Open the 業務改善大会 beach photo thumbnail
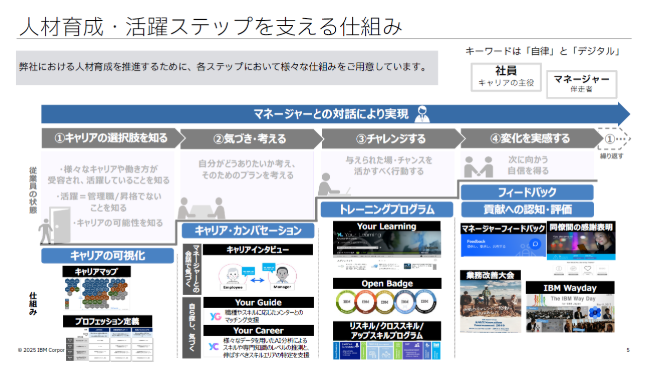The width and height of the screenshot is (650, 379). 490,306
